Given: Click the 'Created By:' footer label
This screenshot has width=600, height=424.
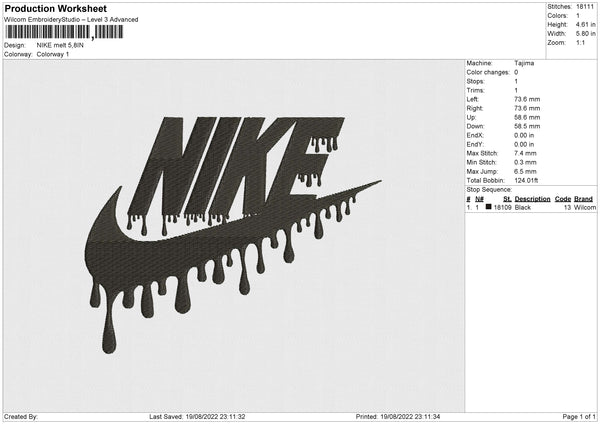Looking at the screenshot, I should [21, 416].
